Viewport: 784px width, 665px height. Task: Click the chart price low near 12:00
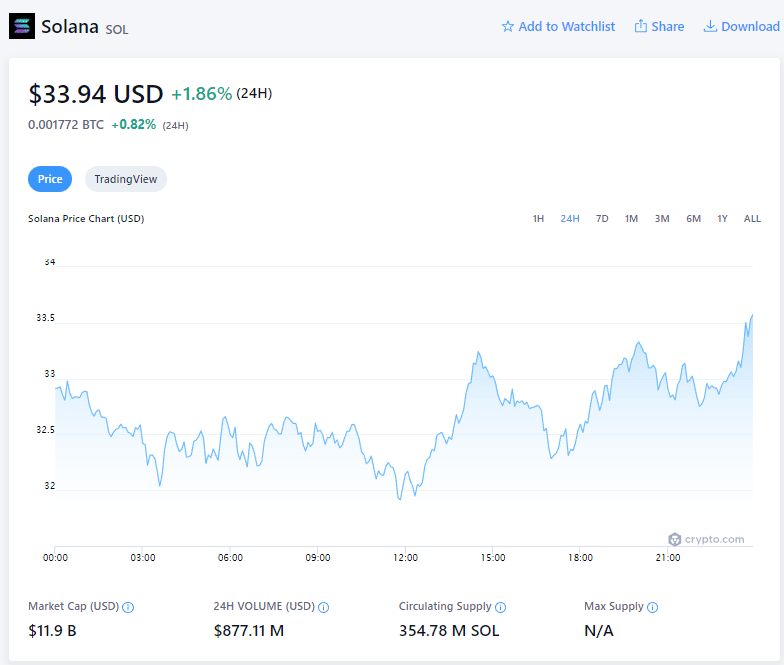coord(400,498)
